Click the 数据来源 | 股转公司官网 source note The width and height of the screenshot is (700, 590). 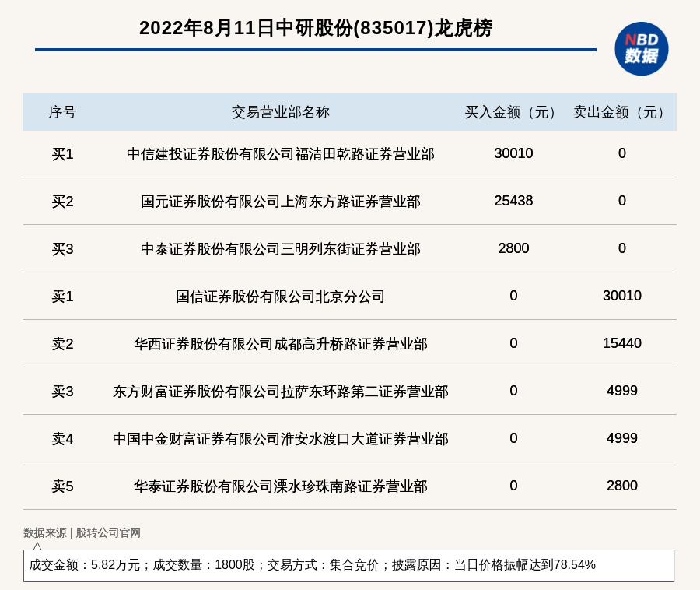click(82, 532)
